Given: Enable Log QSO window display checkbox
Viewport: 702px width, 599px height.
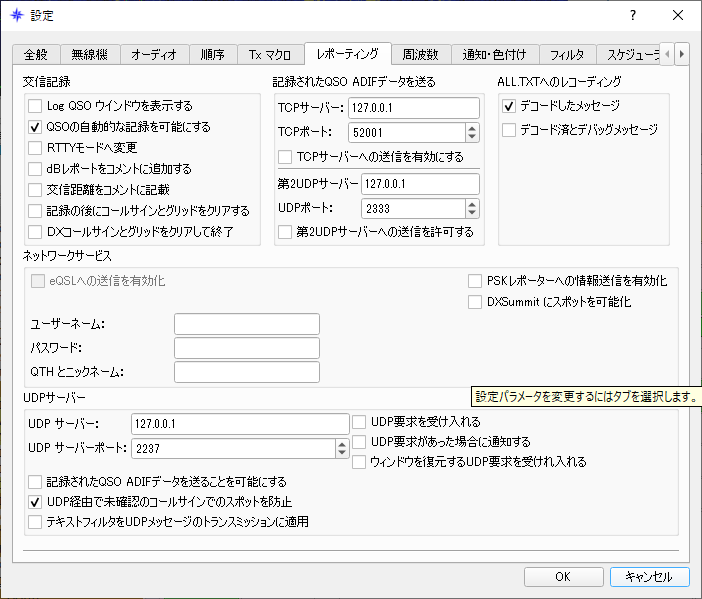Looking at the screenshot, I should [x=36, y=105].
